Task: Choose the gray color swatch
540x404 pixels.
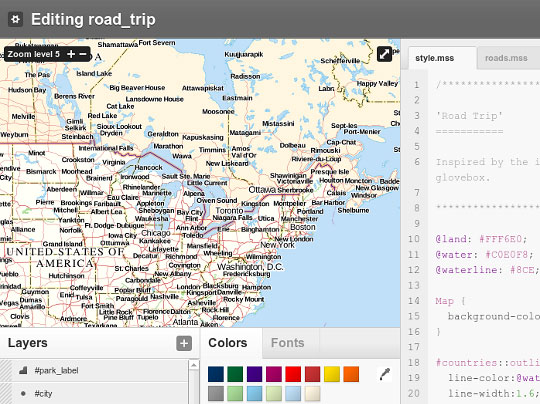Action: (216, 393)
